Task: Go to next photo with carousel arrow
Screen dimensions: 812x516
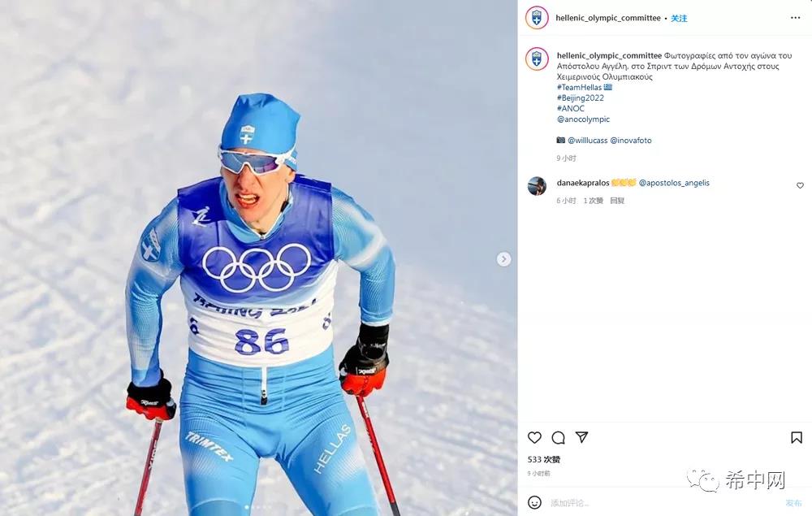Action: pyautogui.click(x=504, y=259)
